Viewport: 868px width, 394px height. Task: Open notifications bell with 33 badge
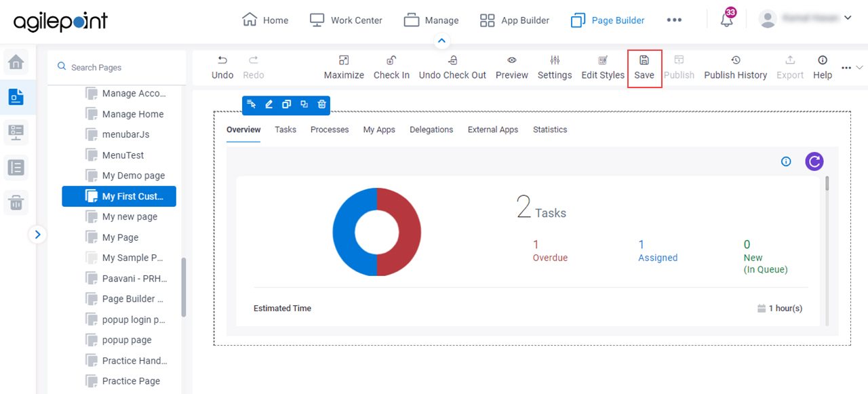tap(727, 19)
